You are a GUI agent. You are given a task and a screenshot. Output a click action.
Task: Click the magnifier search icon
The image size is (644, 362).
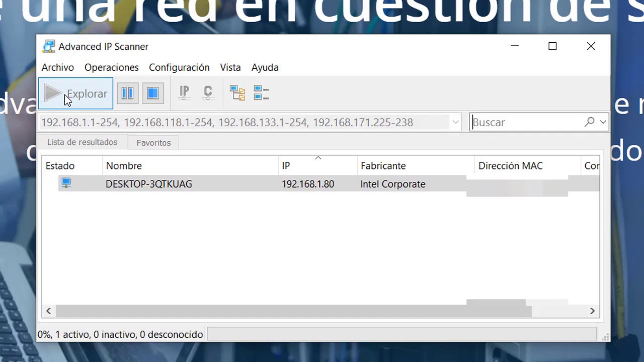(589, 122)
